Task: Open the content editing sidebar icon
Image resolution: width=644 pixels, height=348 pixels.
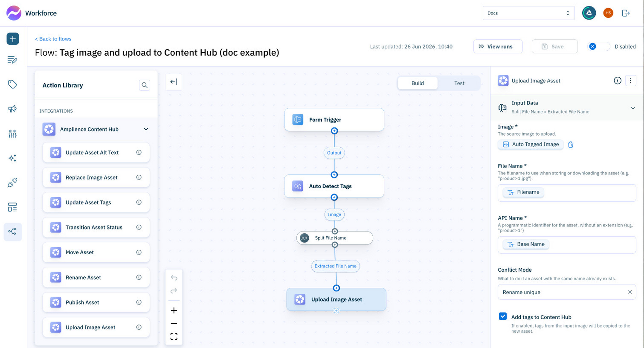Action: (x=12, y=60)
